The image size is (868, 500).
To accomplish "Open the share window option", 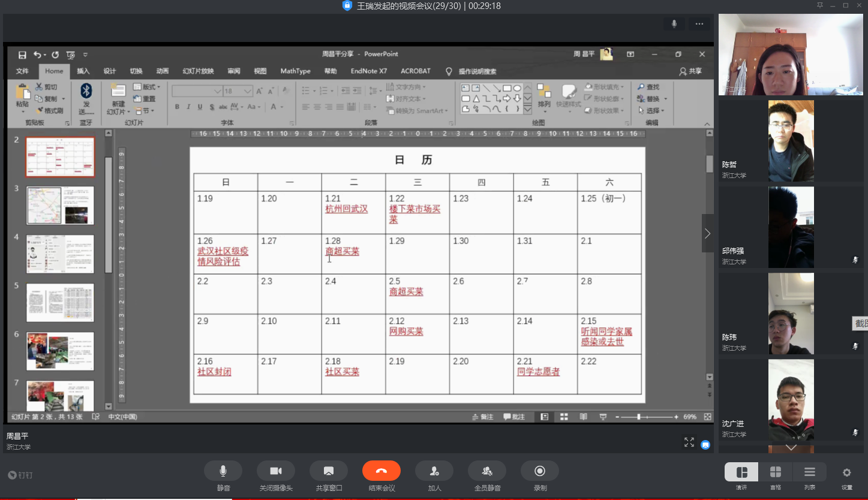I will [x=328, y=471].
